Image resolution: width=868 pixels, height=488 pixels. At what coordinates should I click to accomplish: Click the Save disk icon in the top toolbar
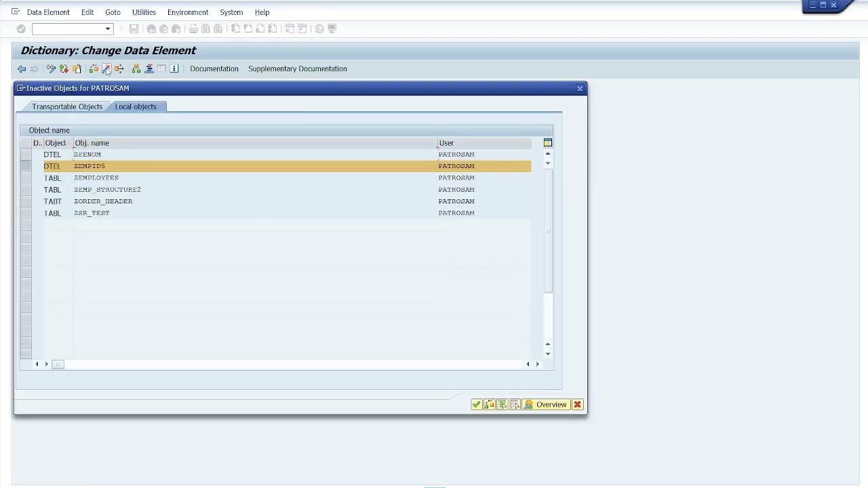coord(134,28)
